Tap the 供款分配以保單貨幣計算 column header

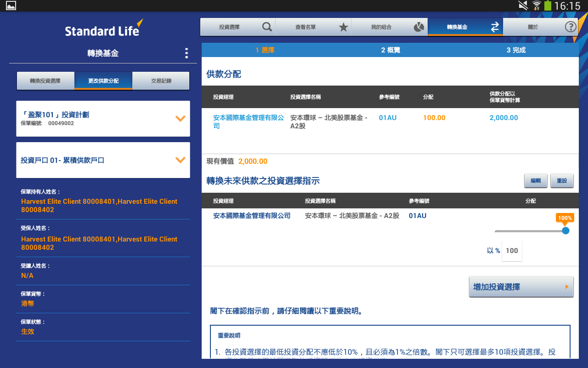point(505,97)
